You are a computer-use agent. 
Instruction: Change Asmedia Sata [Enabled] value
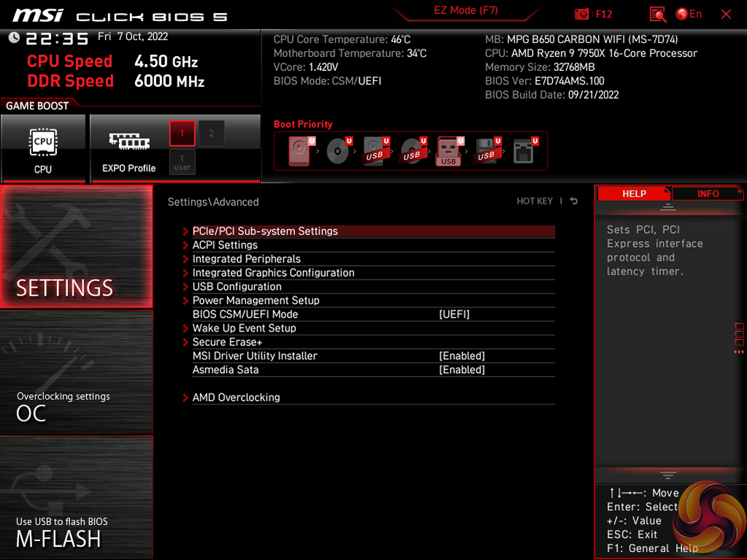point(461,369)
